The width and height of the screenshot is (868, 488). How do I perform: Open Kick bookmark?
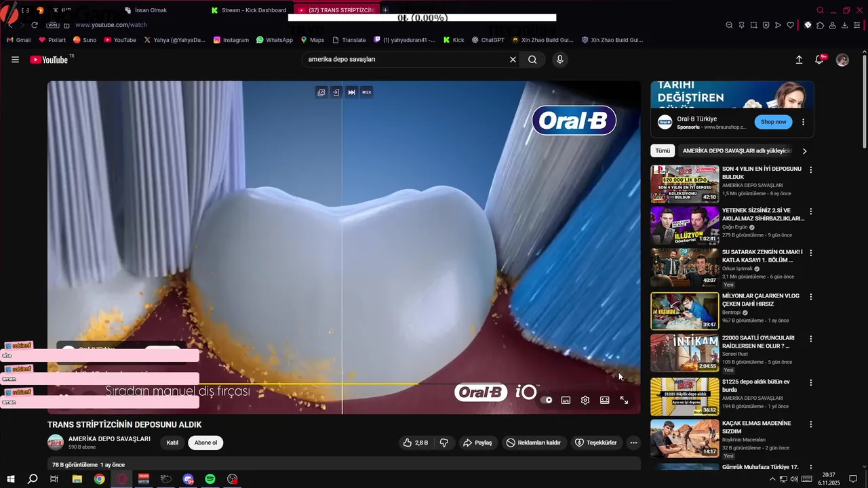point(454,40)
